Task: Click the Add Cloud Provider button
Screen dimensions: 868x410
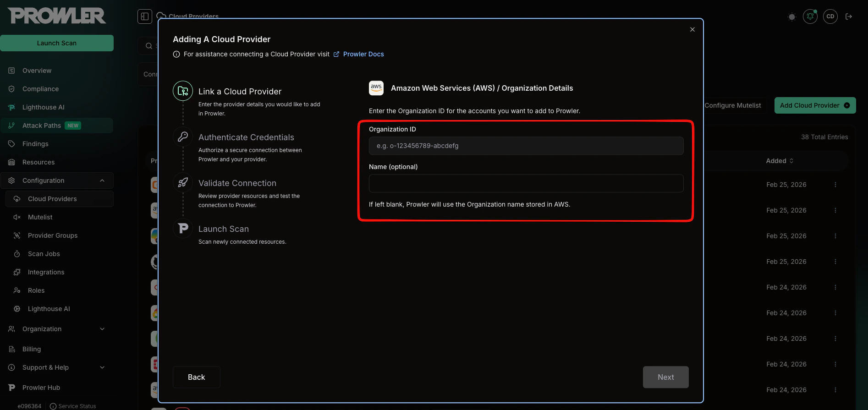Action: pos(815,105)
